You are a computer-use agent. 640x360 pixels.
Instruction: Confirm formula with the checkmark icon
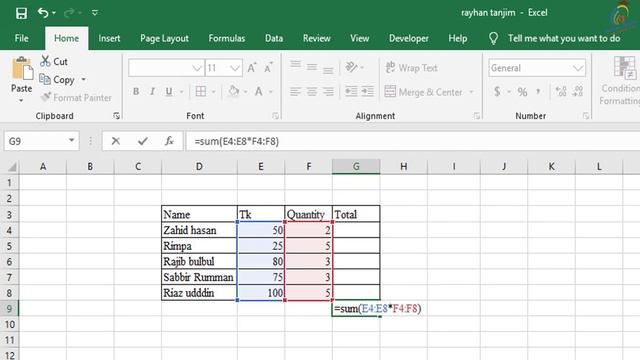(x=142, y=141)
